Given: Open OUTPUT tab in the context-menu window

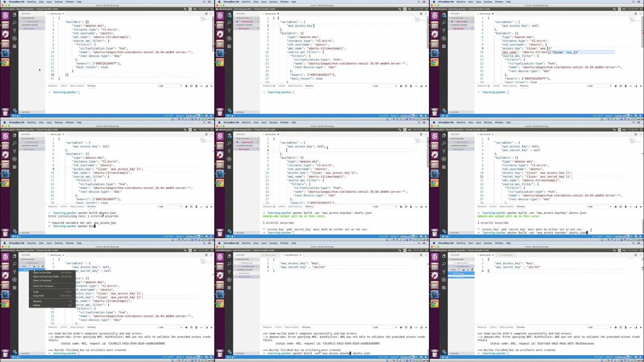Looking at the screenshot, I should (x=64, y=327).
